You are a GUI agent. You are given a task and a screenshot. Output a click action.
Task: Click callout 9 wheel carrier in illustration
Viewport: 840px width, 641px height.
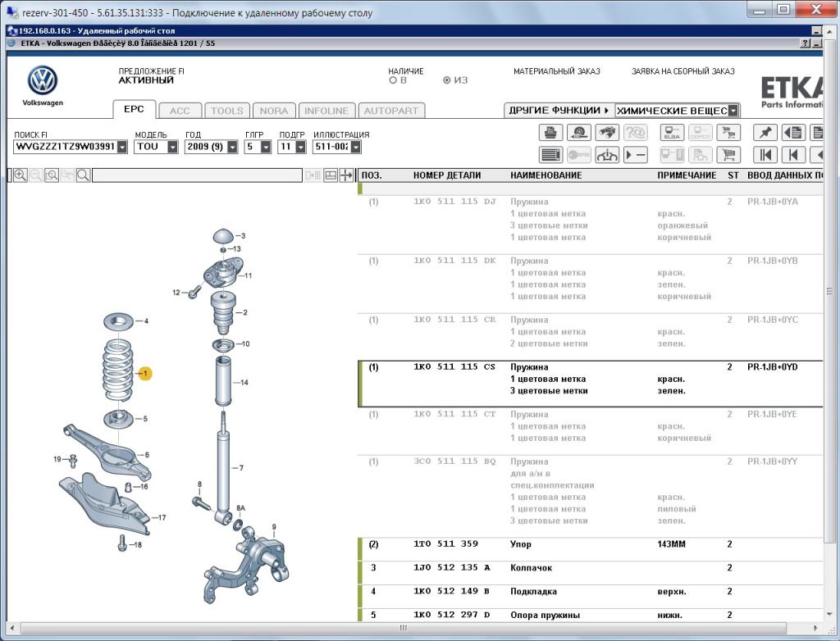(274, 528)
